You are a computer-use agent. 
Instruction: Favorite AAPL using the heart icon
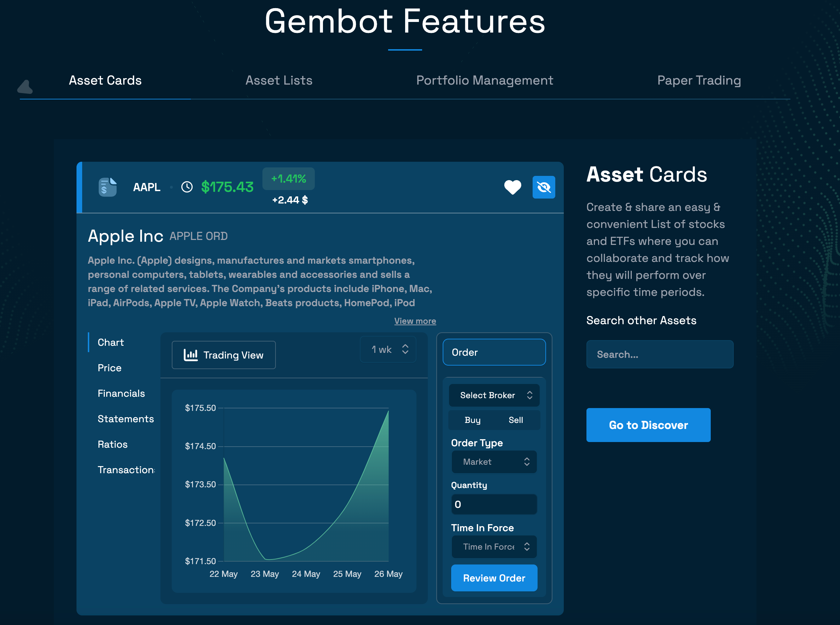(x=512, y=187)
